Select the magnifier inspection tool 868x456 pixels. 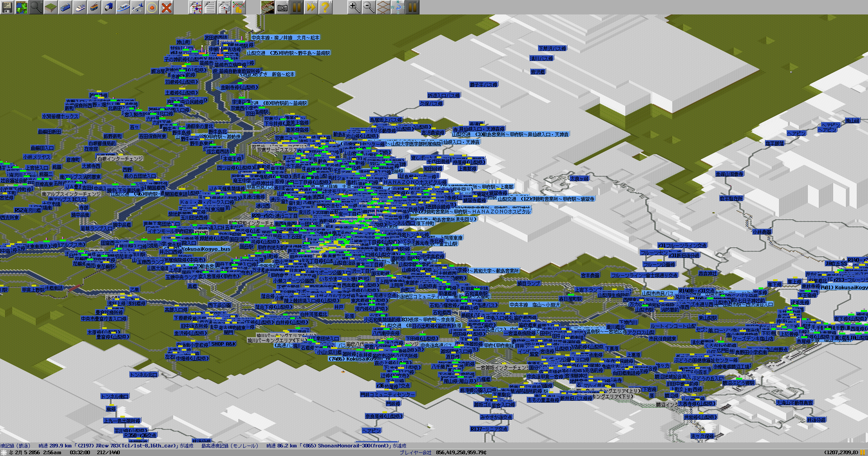(36, 7)
